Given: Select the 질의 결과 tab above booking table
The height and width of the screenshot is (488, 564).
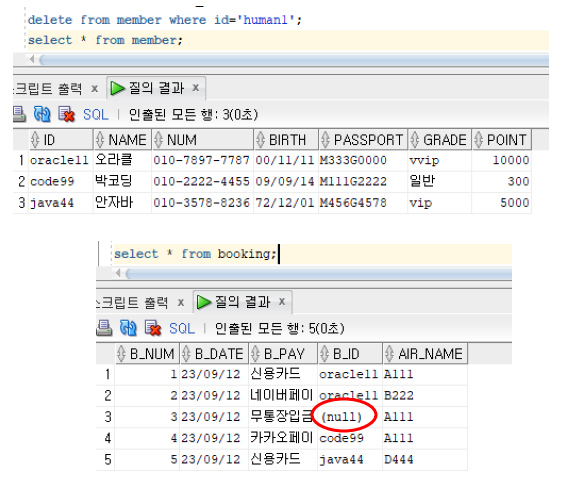Looking at the screenshot, I should pyautogui.click(x=242, y=302).
